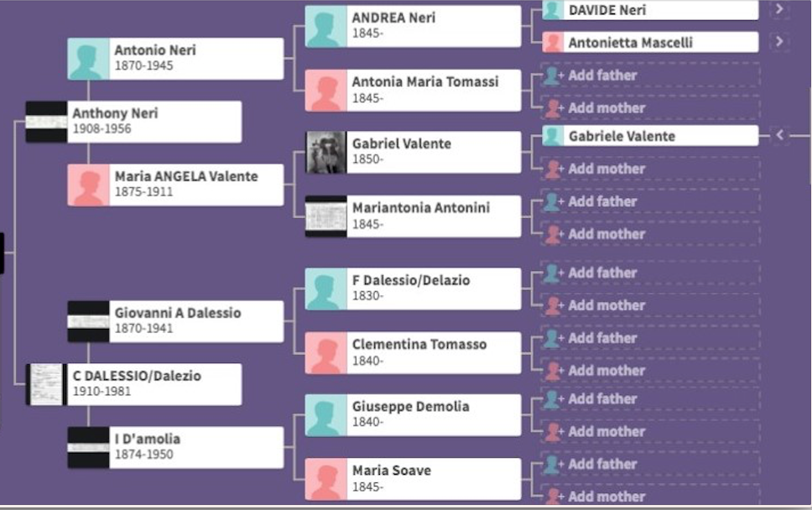Expand ancestors of DAVIDE Neri
Screen dimensions: 812x510
pyautogui.click(x=778, y=9)
